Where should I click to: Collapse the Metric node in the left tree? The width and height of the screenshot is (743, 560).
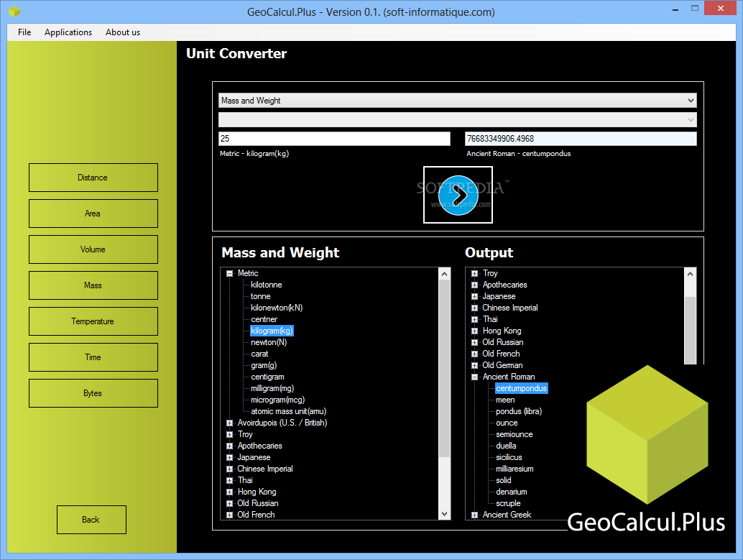click(x=230, y=274)
